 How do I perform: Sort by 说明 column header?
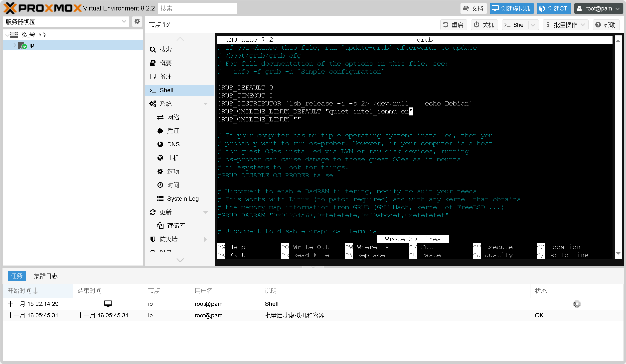click(x=395, y=291)
